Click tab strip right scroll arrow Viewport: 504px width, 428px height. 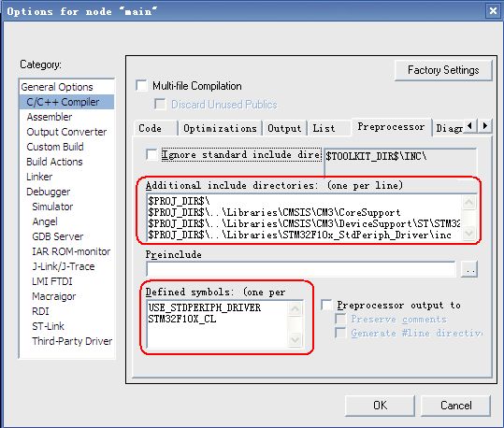(484, 125)
